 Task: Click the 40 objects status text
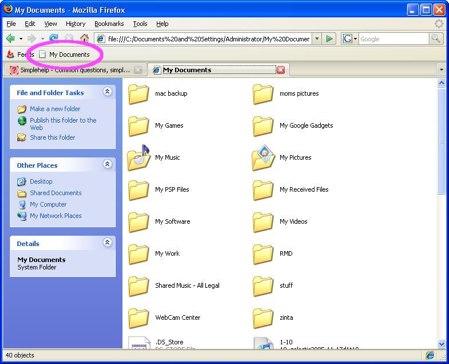(x=20, y=355)
